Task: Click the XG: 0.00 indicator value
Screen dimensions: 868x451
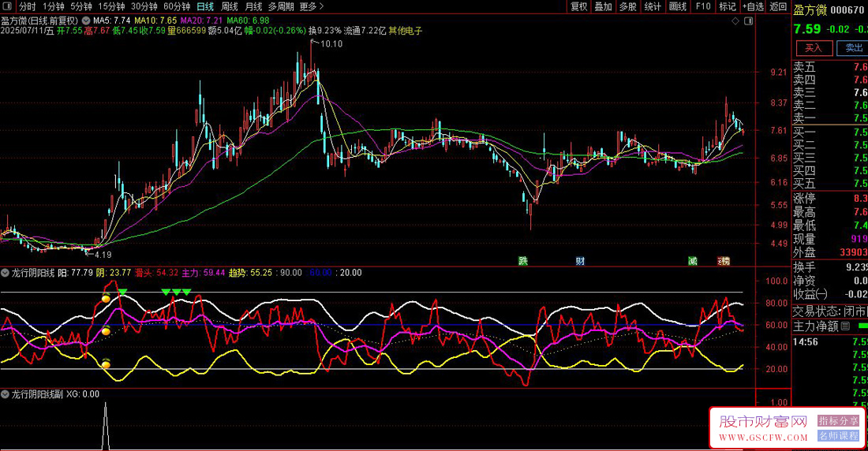Action: pyautogui.click(x=83, y=394)
